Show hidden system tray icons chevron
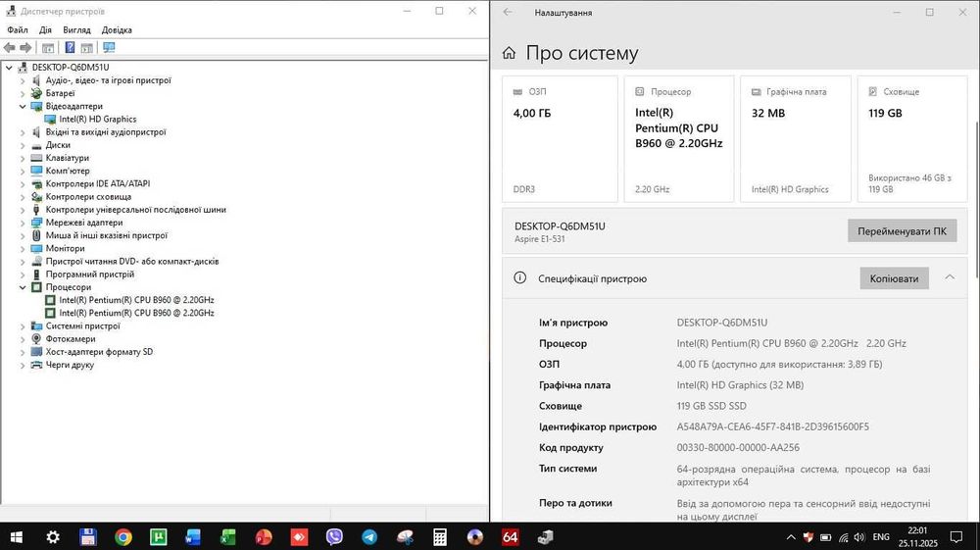 click(791, 537)
